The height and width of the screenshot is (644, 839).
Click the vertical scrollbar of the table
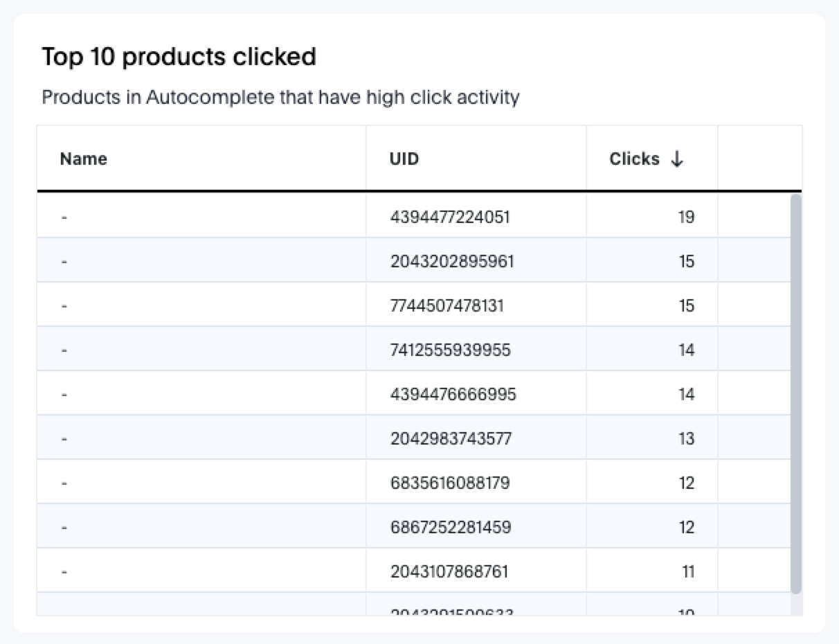tap(795, 393)
